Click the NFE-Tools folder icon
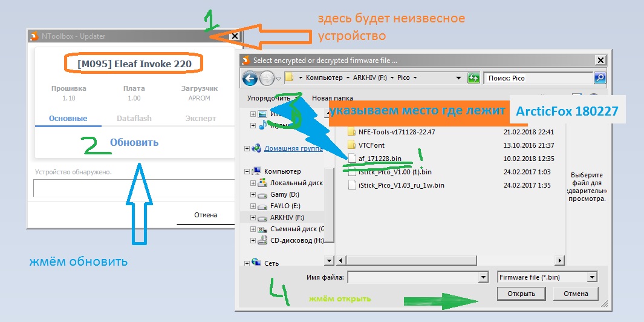Screen dimensions: 644x322 pos(351,131)
